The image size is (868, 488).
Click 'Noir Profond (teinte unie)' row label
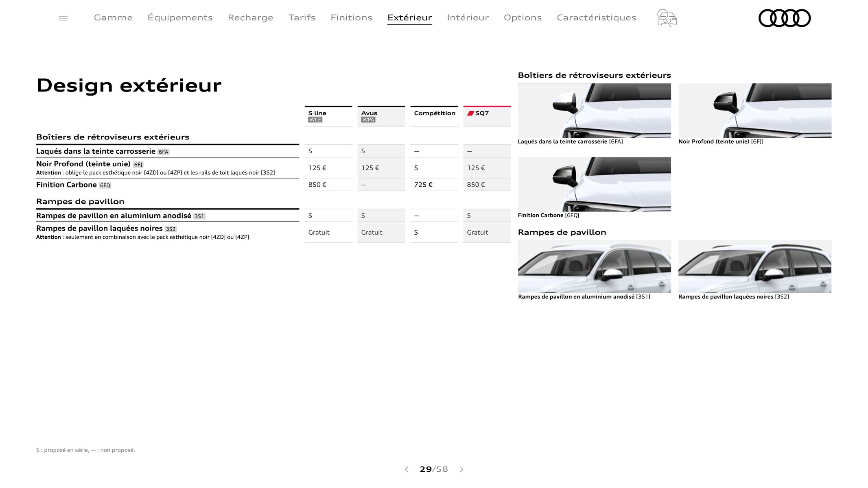coord(83,164)
